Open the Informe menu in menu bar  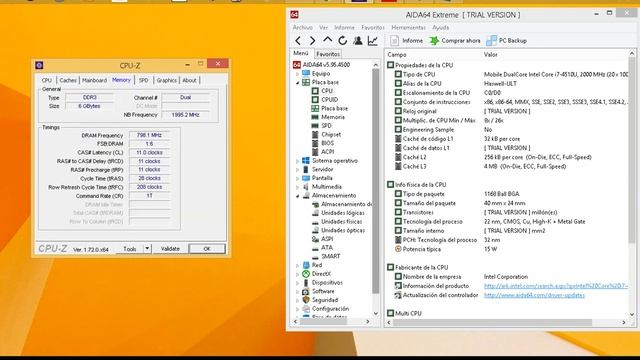tap(344, 27)
